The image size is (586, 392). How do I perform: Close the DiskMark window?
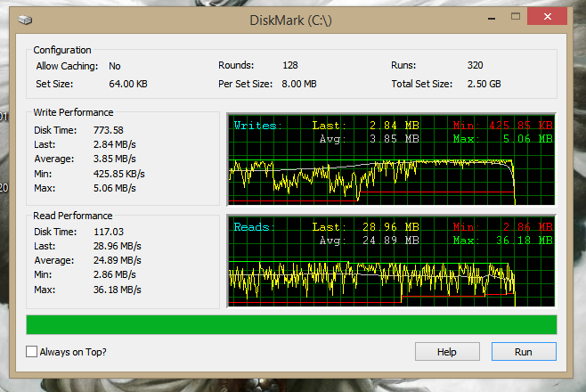click(547, 16)
